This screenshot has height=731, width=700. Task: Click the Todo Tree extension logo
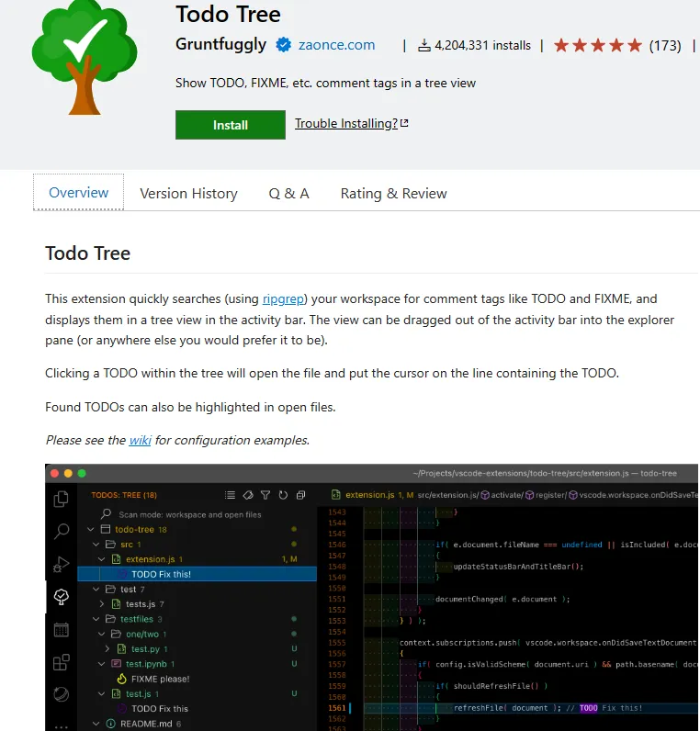[85, 57]
